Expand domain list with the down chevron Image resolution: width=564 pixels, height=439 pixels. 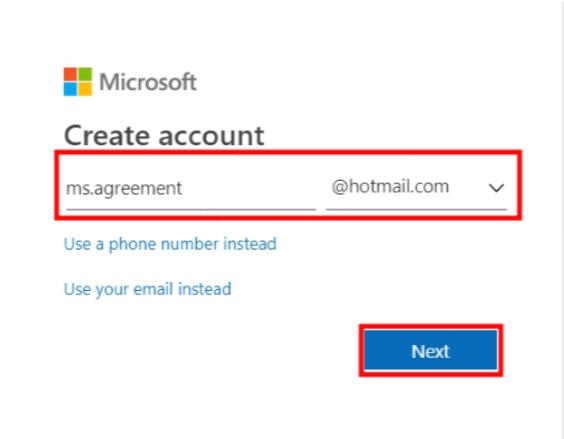[496, 187]
